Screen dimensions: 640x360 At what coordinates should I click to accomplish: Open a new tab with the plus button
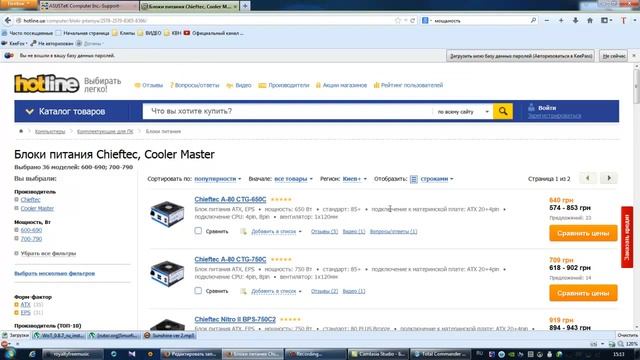(245, 6)
